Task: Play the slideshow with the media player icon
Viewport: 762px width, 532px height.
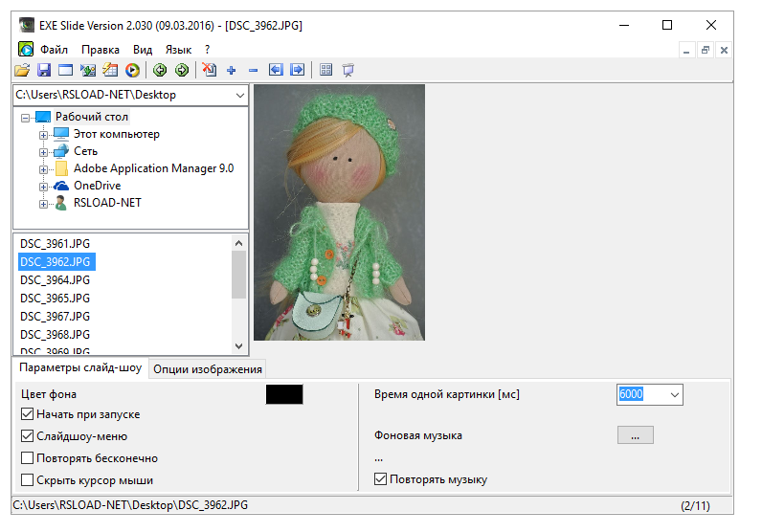Action: click(132, 70)
